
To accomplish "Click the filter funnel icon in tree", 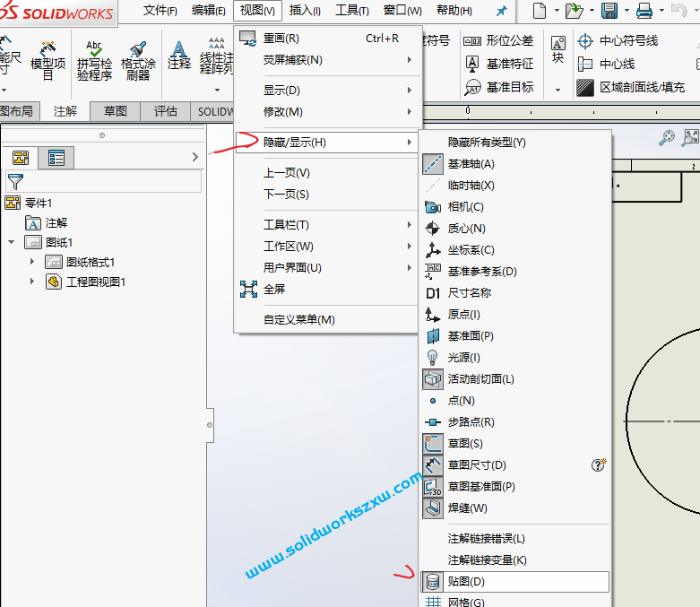I will 15,182.
